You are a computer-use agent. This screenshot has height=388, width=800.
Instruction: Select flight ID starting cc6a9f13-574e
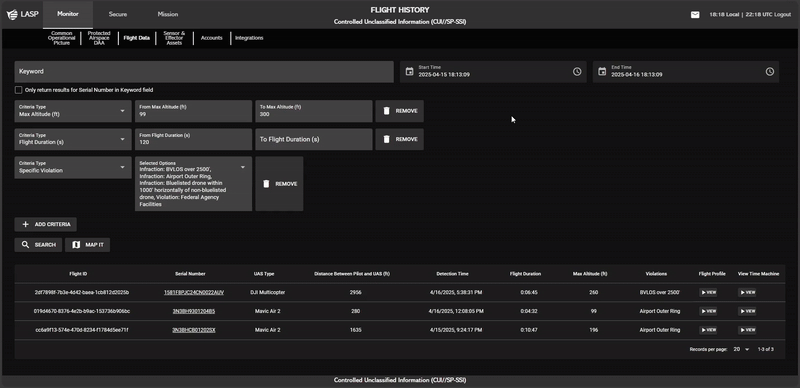click(82, 330)
